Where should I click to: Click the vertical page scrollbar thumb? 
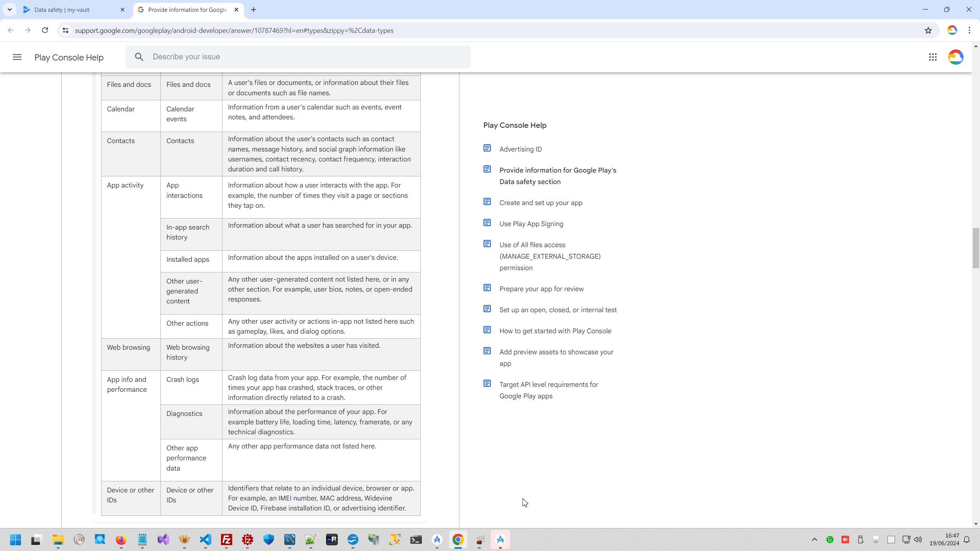(975, 248)
